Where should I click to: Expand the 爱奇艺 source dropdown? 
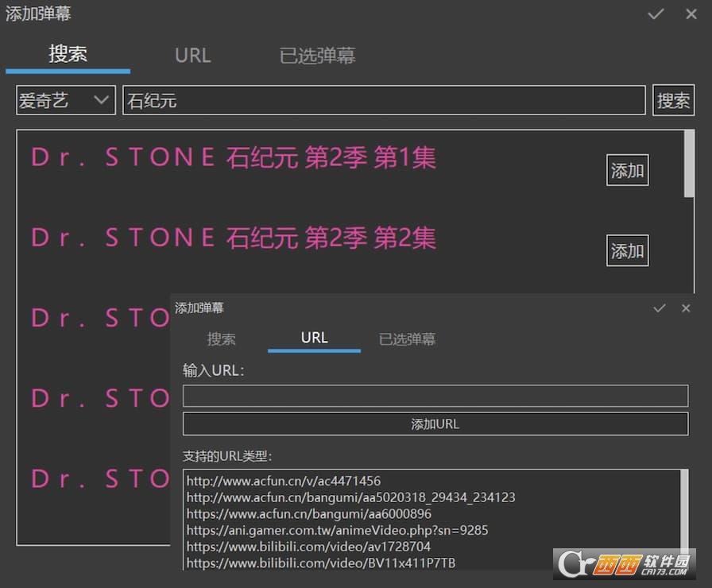[x=66, y=100]
